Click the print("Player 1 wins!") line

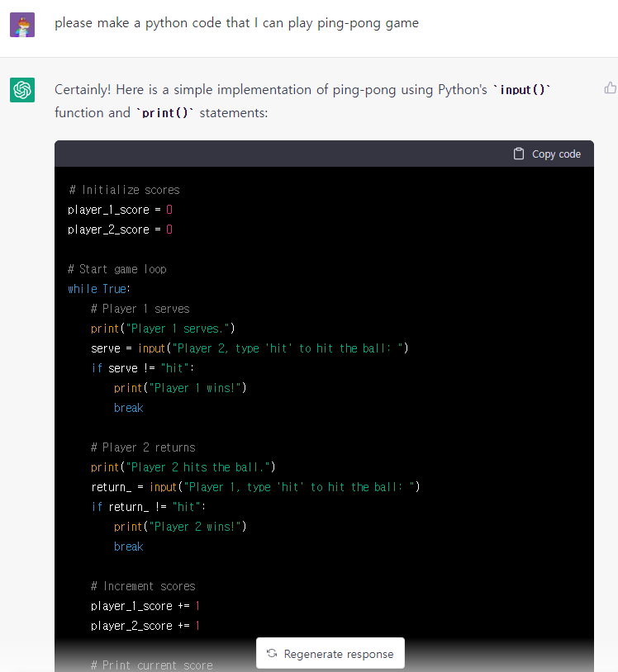tap(180, 388)
